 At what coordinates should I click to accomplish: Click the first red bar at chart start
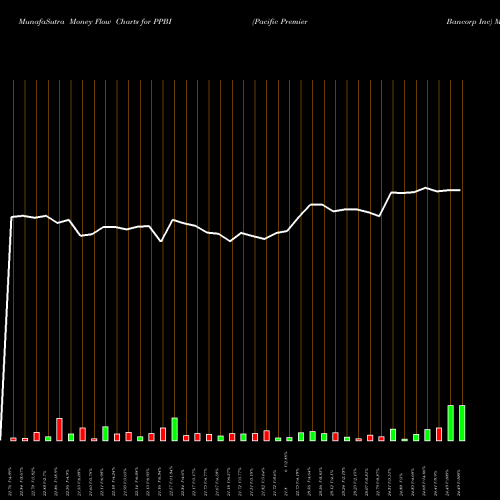coord(13,439)
